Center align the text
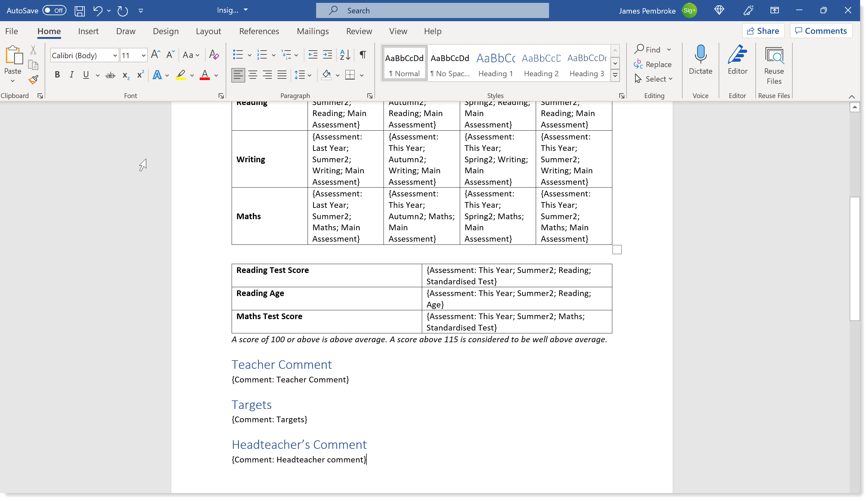868x501 pixels. point(253,75)
